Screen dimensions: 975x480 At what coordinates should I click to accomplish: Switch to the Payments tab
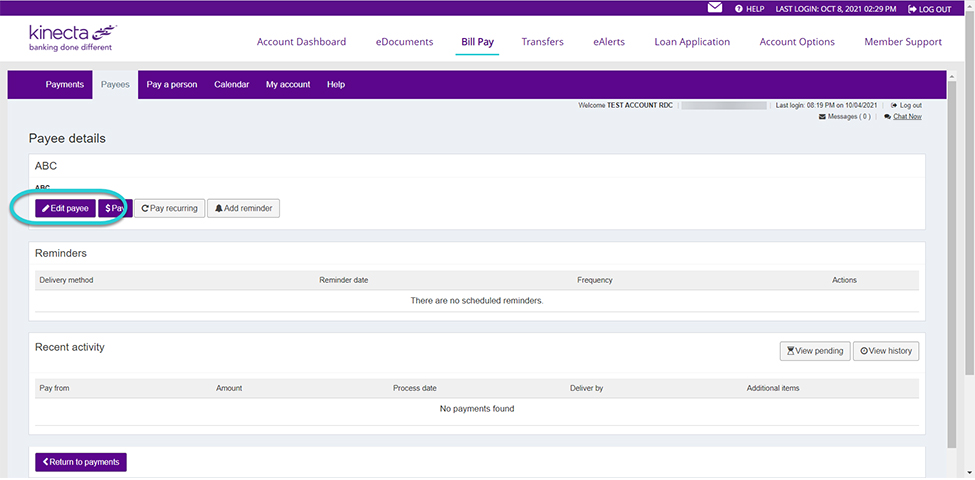click(65, 85)
